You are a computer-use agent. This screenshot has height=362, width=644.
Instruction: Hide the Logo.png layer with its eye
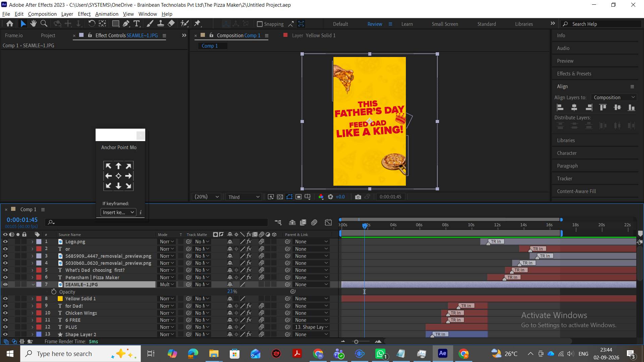(5, 241)
